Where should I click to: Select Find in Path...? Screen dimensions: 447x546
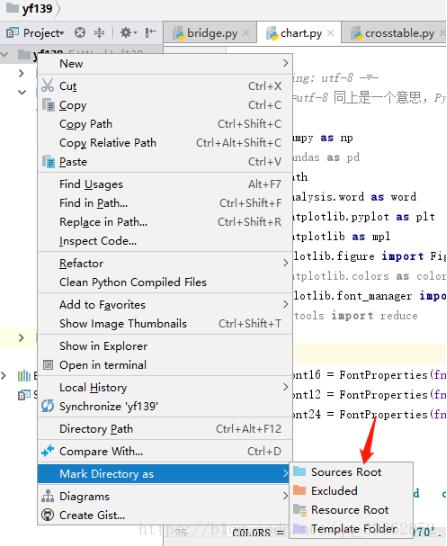click(165, 203)
